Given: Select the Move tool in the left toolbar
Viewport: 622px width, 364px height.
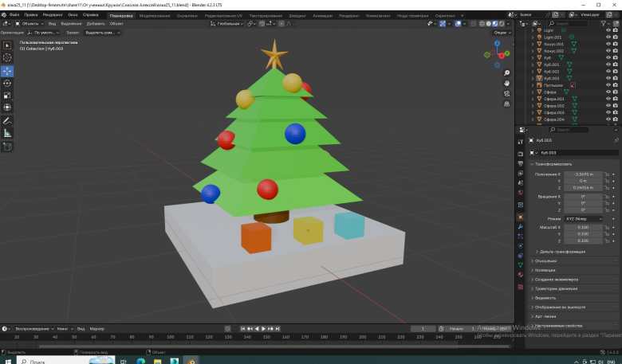Looking at the screenshot, I should (x=8, y=71).
